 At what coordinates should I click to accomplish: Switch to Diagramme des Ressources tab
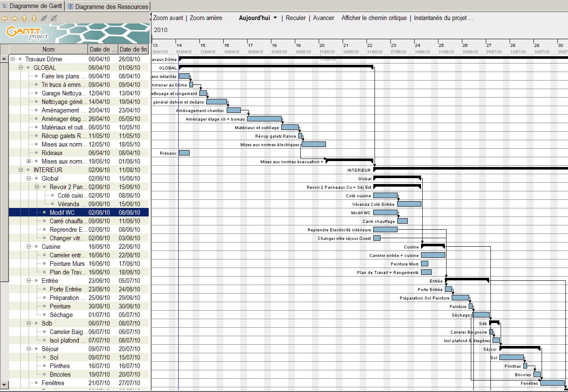tap(107, 6)
